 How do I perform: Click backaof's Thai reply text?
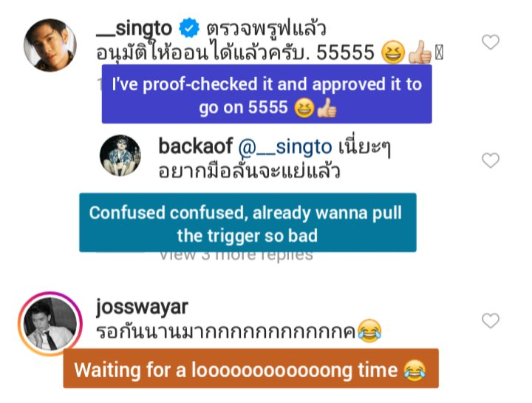tap(274, 159)
